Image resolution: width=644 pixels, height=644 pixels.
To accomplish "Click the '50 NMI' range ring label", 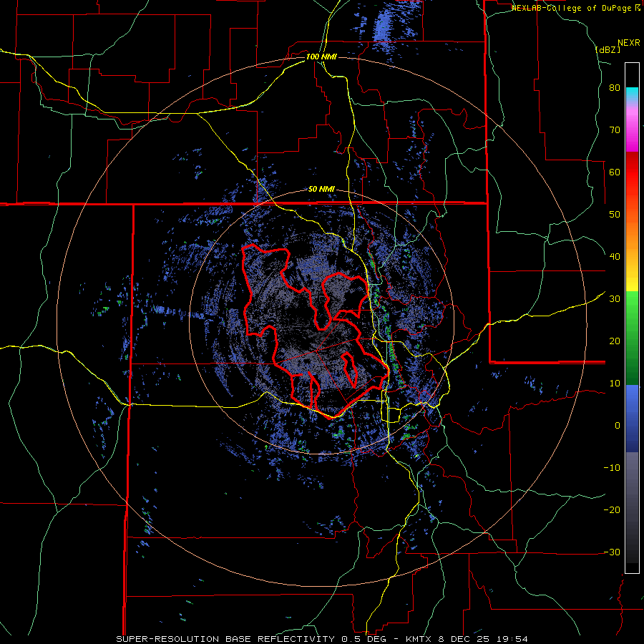I will click(x=321, y=190).
